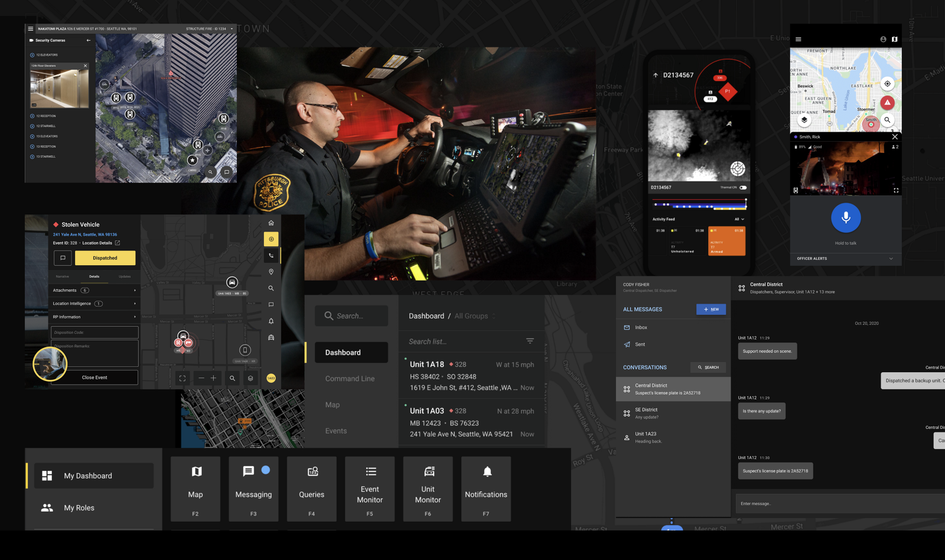Image resolution: width=945 pixels, height=560 pixels.
Task: Select the Unit 1A03 car marker on map
Action: click(232, 282)
